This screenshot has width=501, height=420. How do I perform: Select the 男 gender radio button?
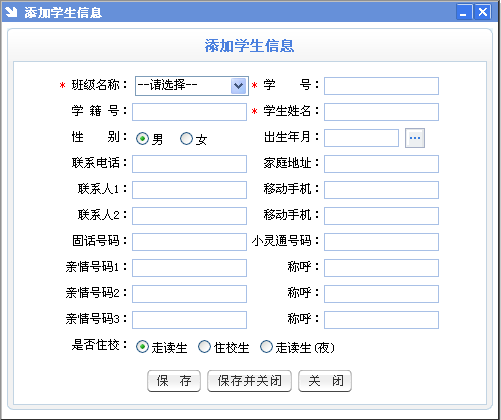(x=142, y=138)
